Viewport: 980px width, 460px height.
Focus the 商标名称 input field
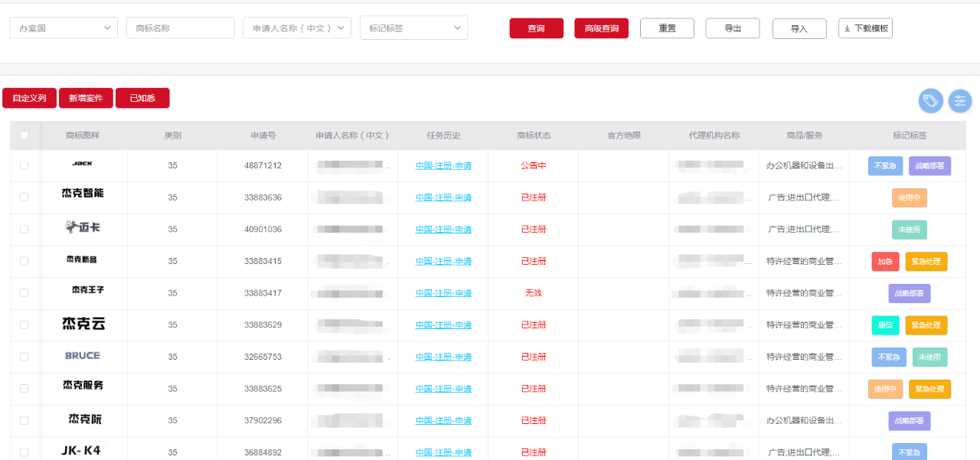pos(180,28)
